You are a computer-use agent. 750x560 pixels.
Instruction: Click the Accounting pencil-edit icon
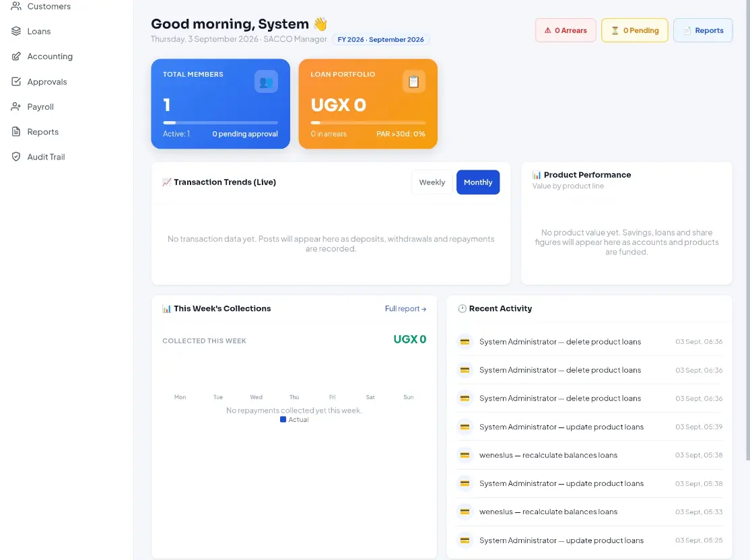(x=16, y=57)
